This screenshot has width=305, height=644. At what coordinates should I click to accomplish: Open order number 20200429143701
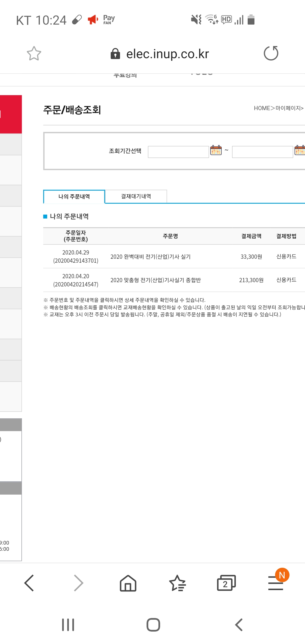coord(76,261)
